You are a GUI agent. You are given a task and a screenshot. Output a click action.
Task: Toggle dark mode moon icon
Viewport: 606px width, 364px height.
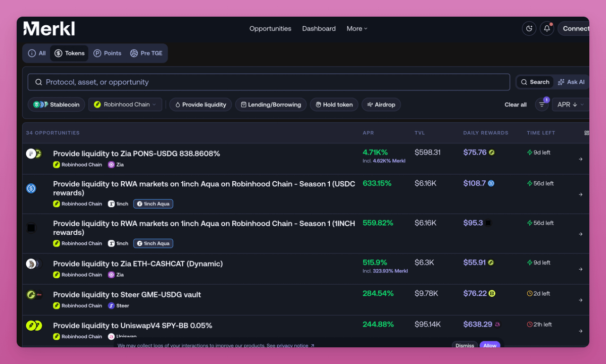point(529,29)
